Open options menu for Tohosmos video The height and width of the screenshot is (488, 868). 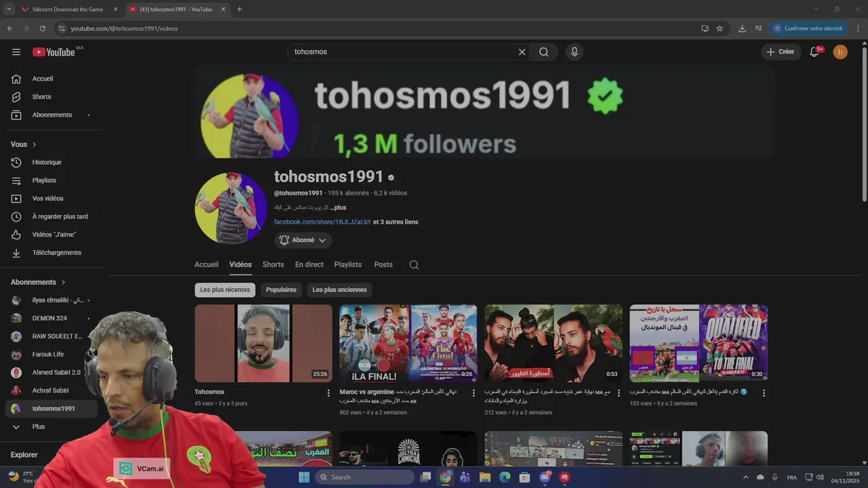click(x=329, y=393)
